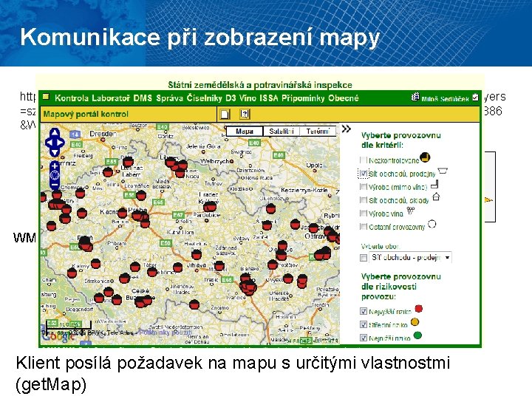Enable Síť obchodů, sklady checkbox
This screenshot has height=399, width=532.
(x=364, y=199)
